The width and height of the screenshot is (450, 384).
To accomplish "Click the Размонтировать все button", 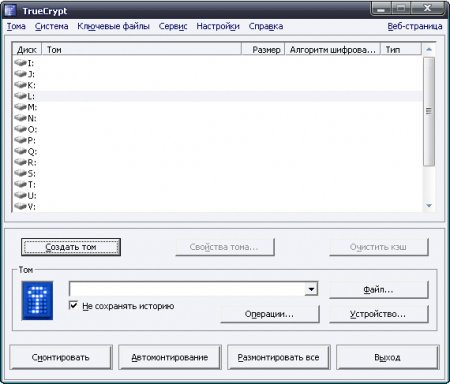I will tap(279, 357).
